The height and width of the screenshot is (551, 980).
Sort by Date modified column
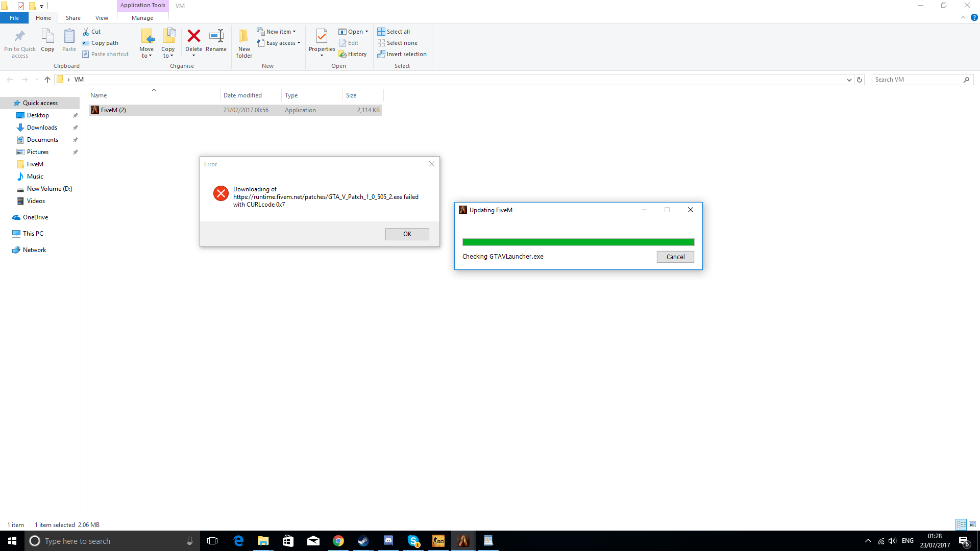[251, 95]
